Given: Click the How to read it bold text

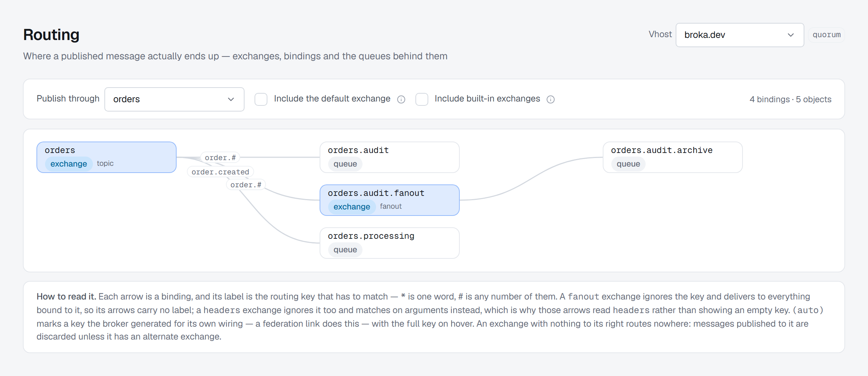Looking at the screenshot, I should click(66, 297).
